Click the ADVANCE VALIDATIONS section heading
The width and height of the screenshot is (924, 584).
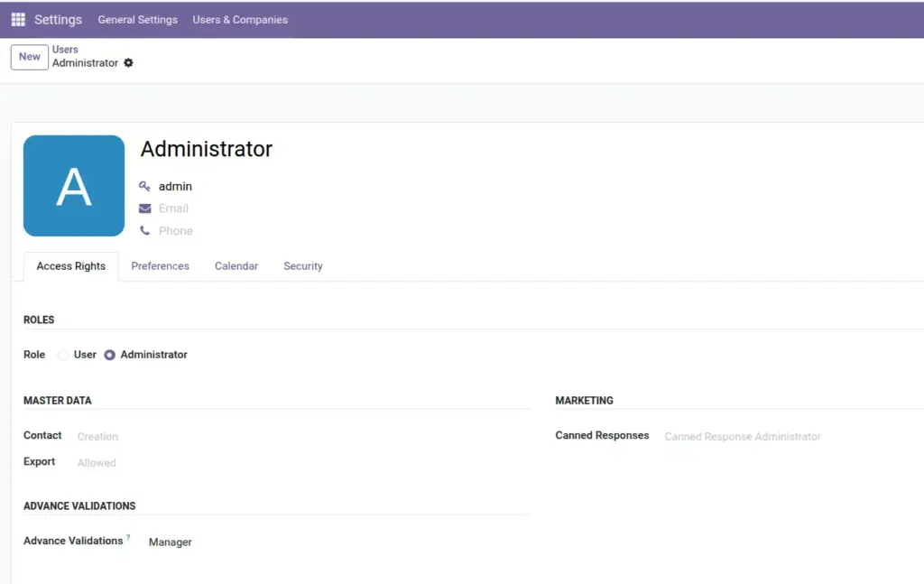[79, 506]
